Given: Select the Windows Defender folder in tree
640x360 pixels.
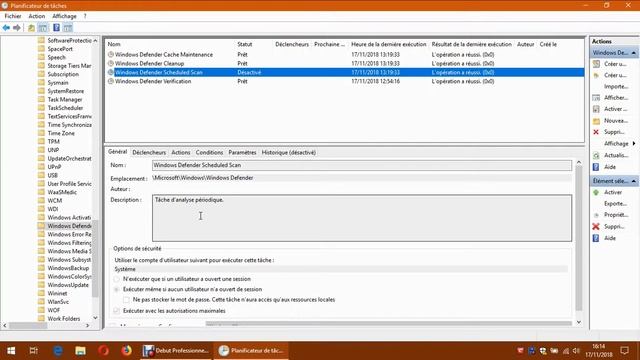Looking at the screenshot, I should 69,226.
